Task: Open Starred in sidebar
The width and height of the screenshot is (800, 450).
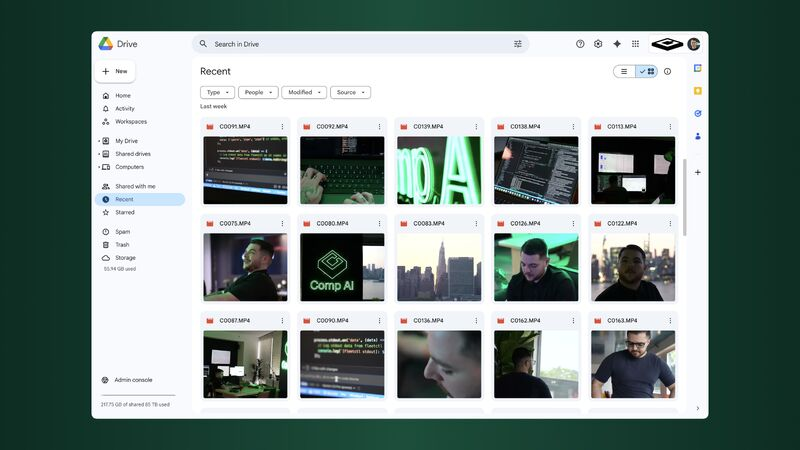Action: [140, 212]
